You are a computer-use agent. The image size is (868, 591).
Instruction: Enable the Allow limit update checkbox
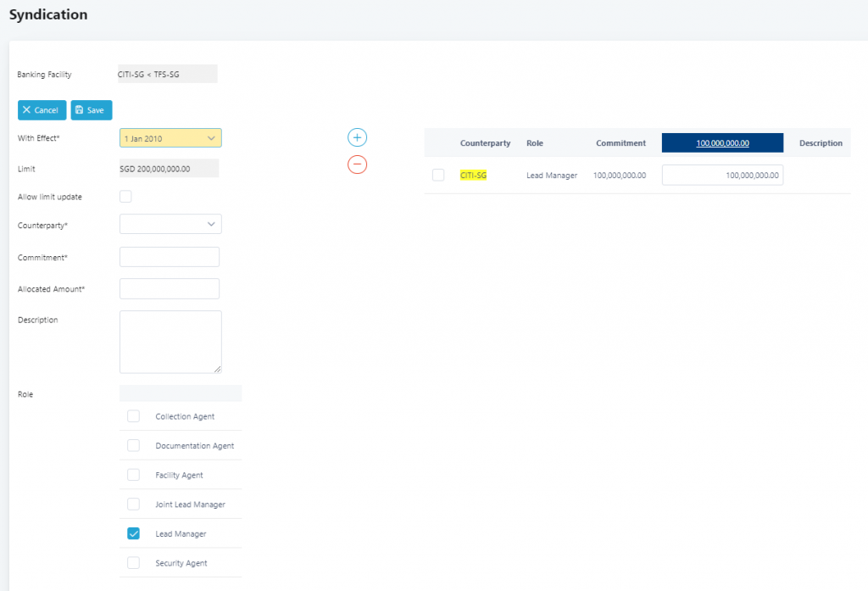click(125, 196)
